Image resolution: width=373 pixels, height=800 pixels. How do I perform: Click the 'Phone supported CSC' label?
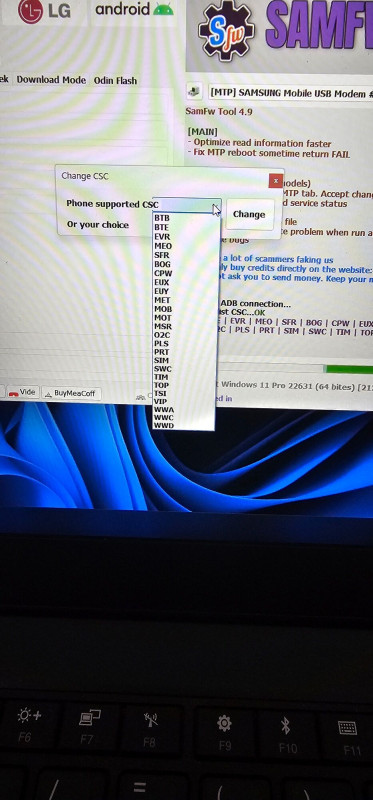point(112,204)
